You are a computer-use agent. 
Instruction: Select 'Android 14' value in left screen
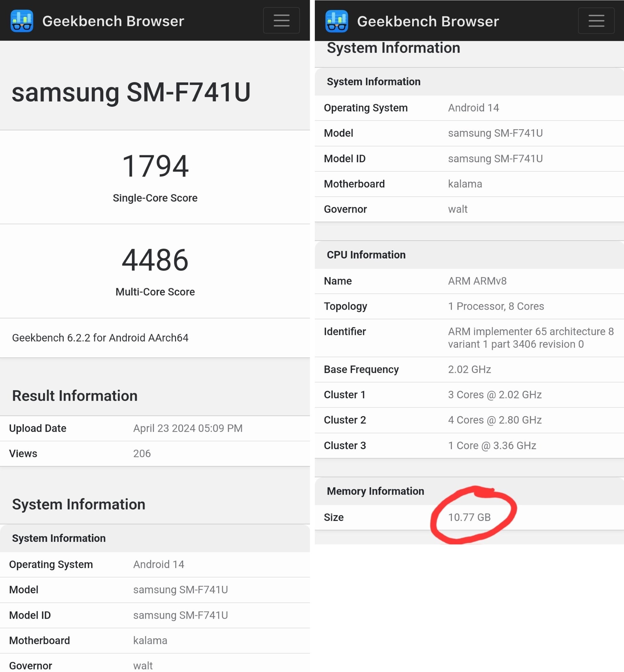[159, 565]
